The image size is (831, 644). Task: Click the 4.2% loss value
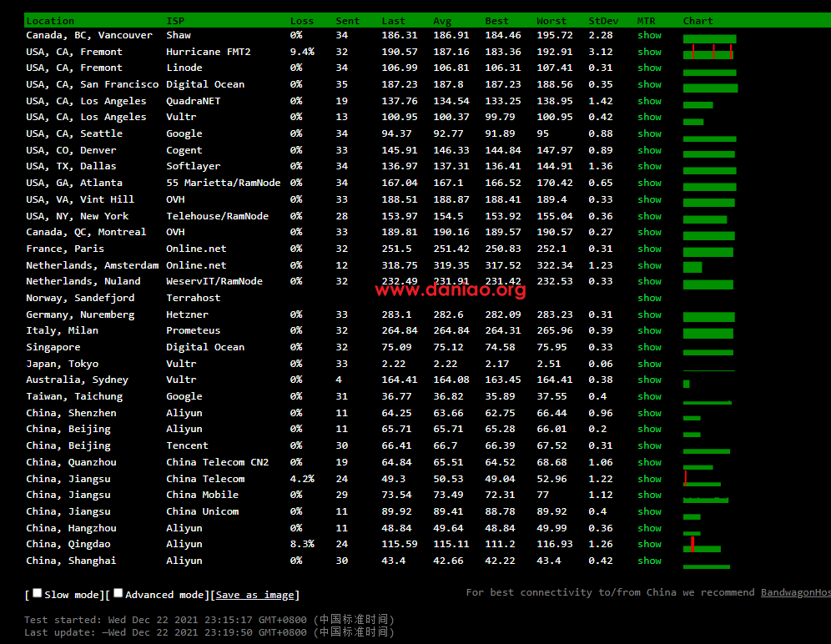pyautogui.click(x=302, y=479)
